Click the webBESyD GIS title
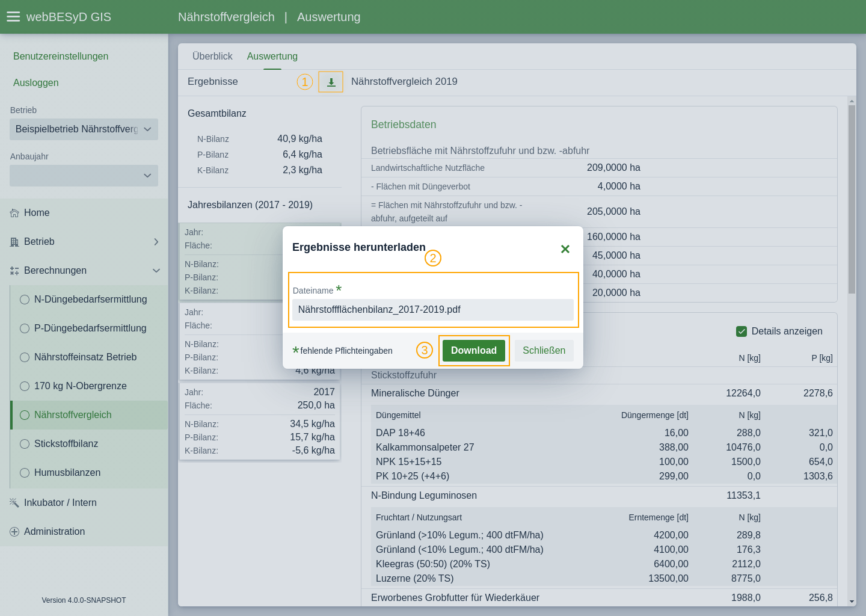This screenshot has width=866, height=616. [x=69, y=17]
